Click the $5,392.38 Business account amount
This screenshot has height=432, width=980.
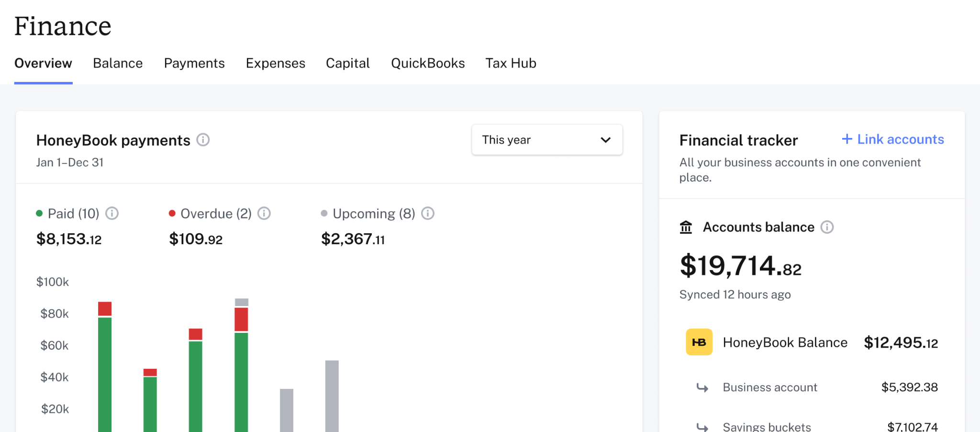coord(910,387)
